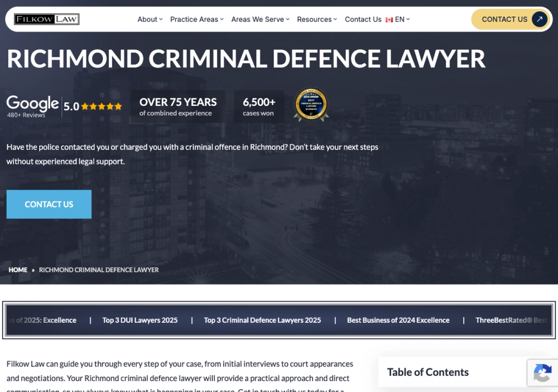Open the Resources menu
This screenshot has height=392, width=558.
(x=317, y=19)
